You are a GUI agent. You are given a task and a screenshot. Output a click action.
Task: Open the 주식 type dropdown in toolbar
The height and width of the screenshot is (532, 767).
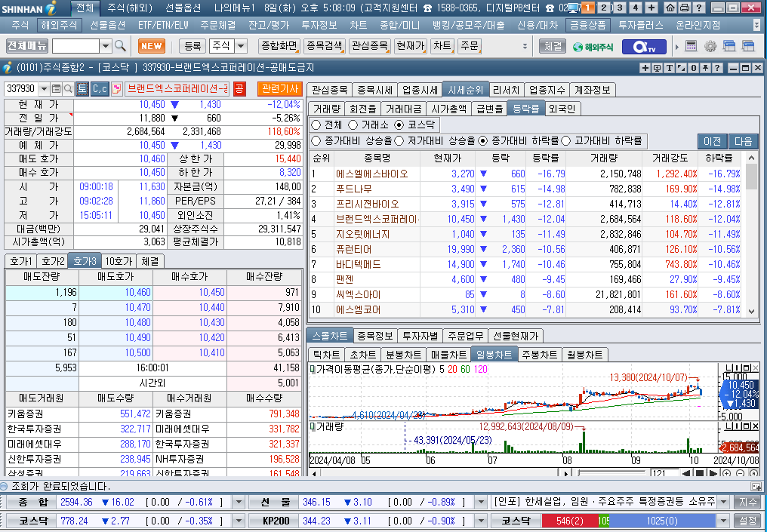(241, 46)
